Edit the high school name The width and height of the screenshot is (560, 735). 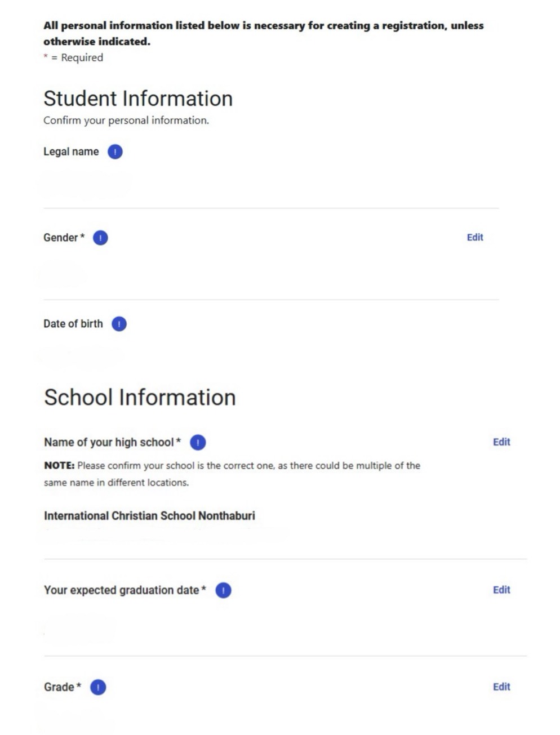coord(501,442)
